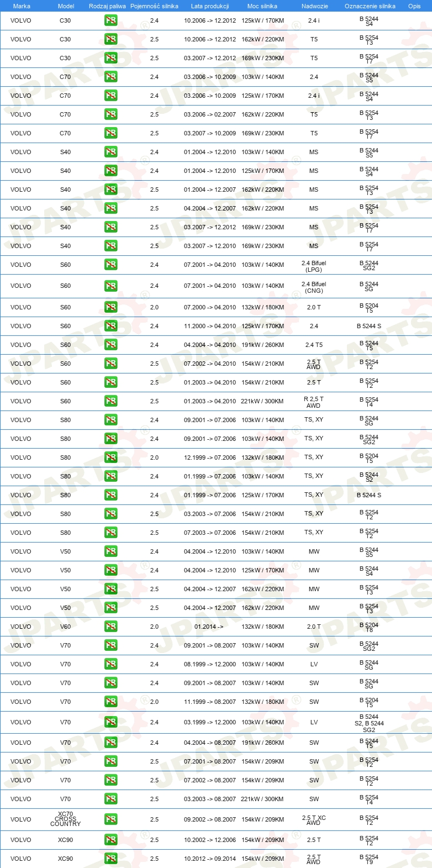Viewport: 432px width, 868px height.
Task: Select fuel icon for S60 2.4 Bifuel (LPG)
Action: 110,265
